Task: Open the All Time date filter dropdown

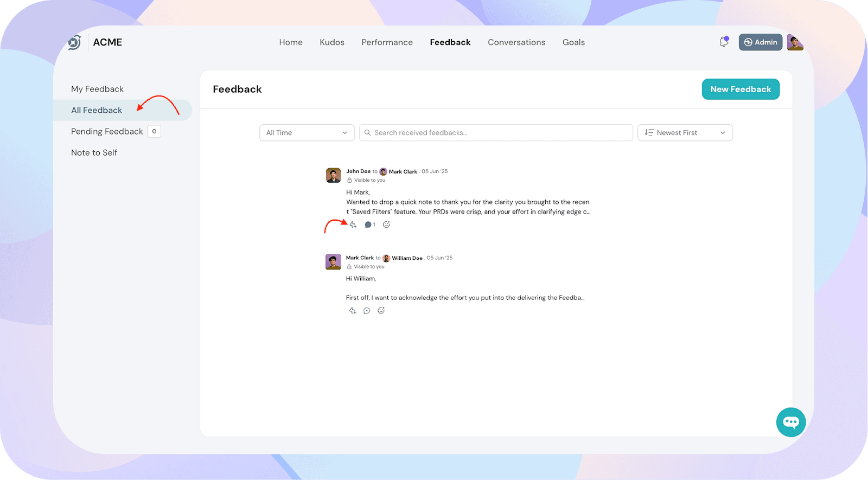Action: tap(307, 133)
